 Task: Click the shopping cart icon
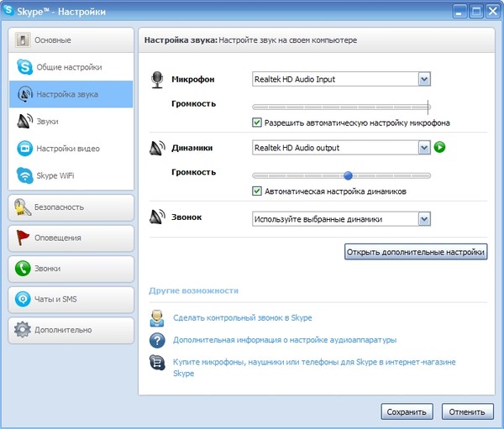click(x=157, y=363)
